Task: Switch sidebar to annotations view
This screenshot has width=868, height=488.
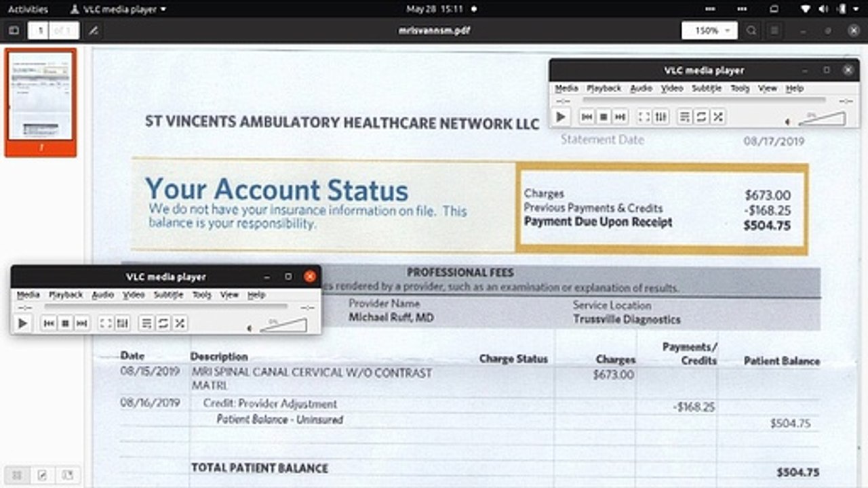Action: click(42, 475)
